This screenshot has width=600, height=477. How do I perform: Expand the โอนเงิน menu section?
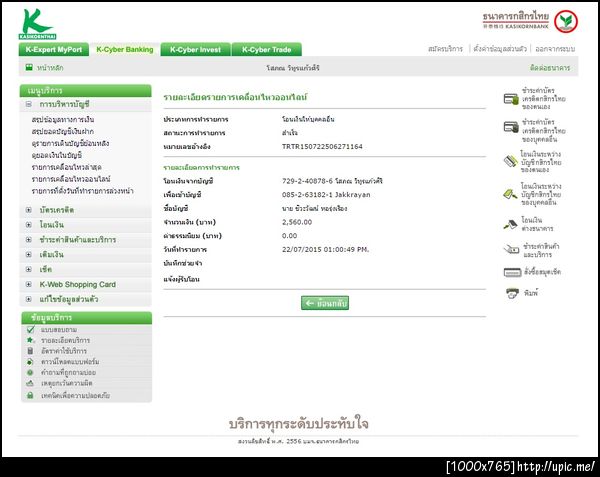point(29,225)
